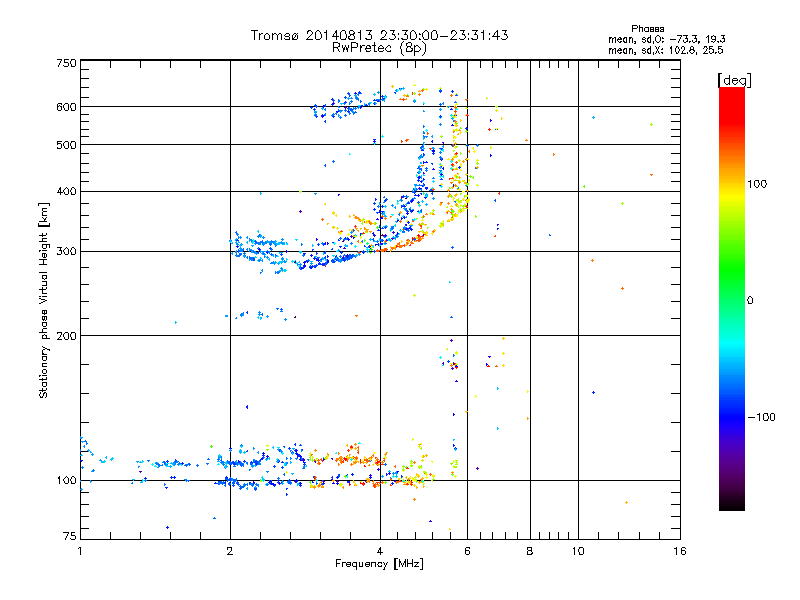800x600 pixels.
Task: Click the colorbar label '-100'
Action: click(761, 417)
